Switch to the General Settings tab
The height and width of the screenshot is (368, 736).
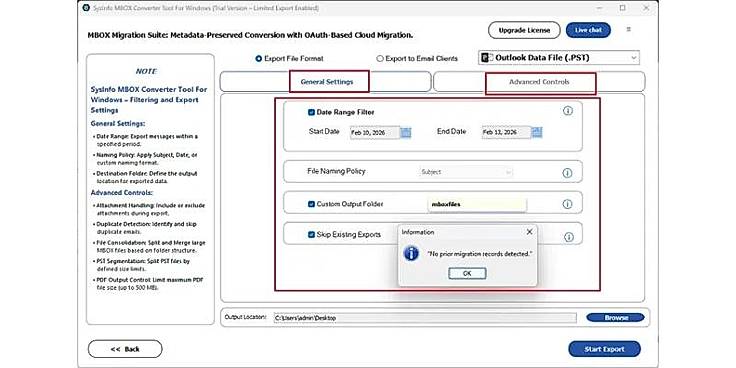tap(326, 82)
